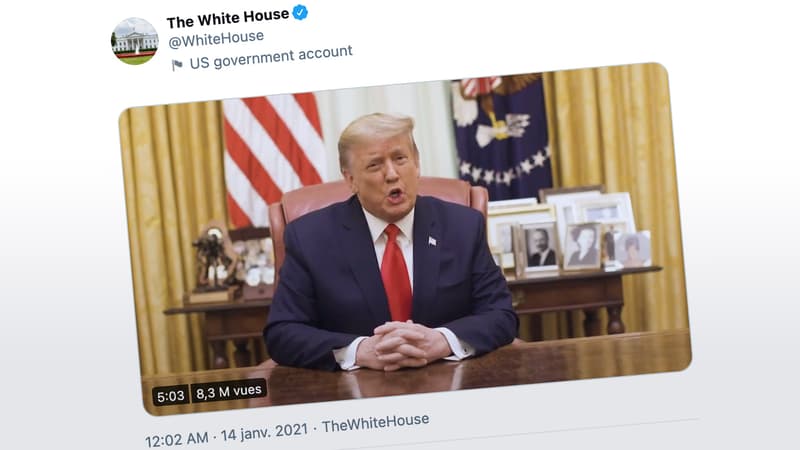Open the @WhiteHouse handle link
The image size is (800, 450).
[x=216, y=39]
